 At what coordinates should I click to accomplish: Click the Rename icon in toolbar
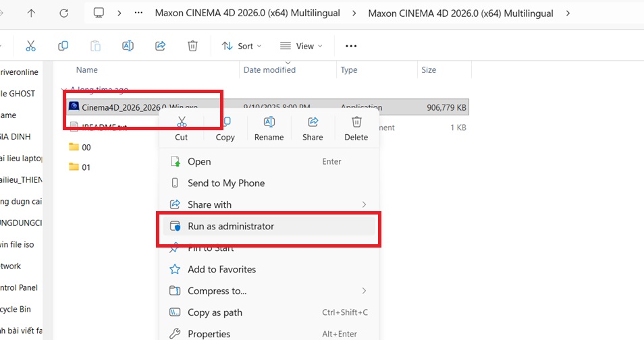(128, 46)
